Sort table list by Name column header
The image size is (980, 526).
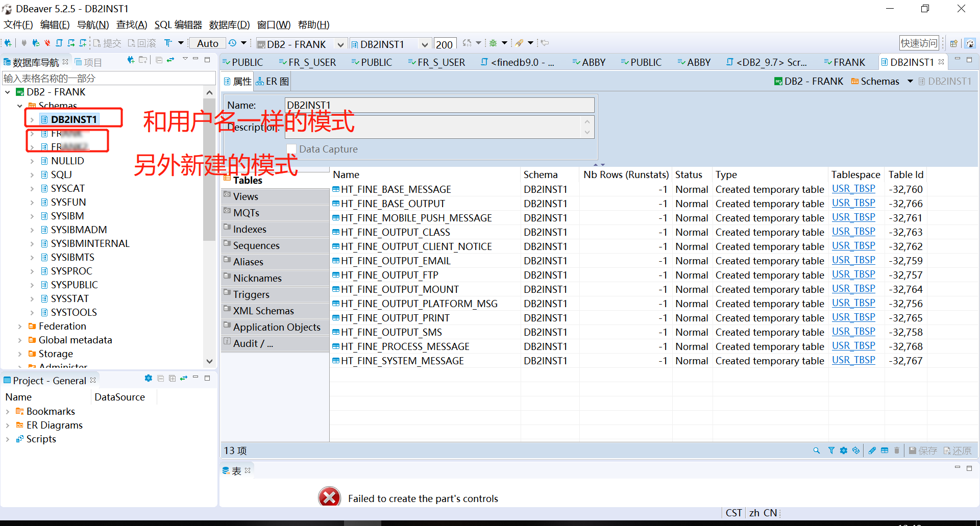tap(425, 174)
